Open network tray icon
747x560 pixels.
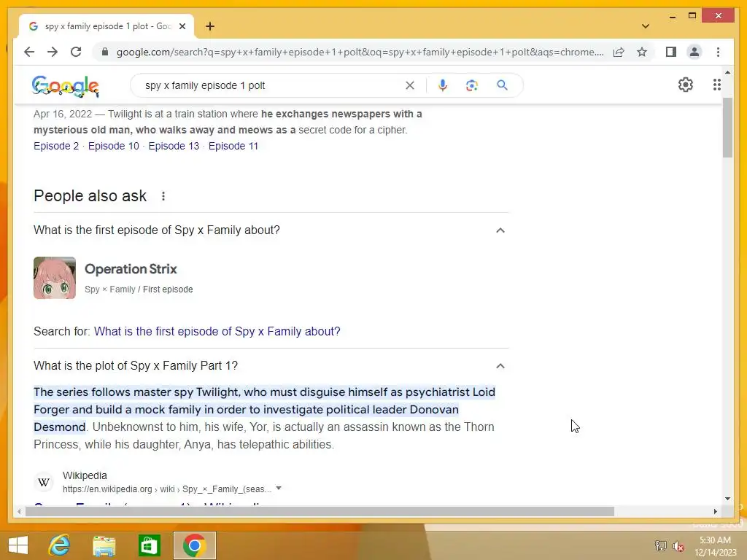[x=661, y=545]
